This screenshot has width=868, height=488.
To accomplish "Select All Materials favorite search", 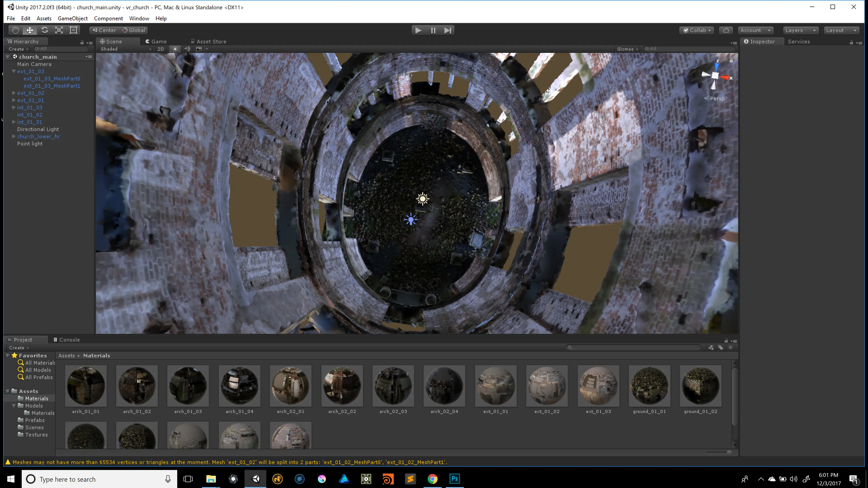I will click(x=40, y=363).
